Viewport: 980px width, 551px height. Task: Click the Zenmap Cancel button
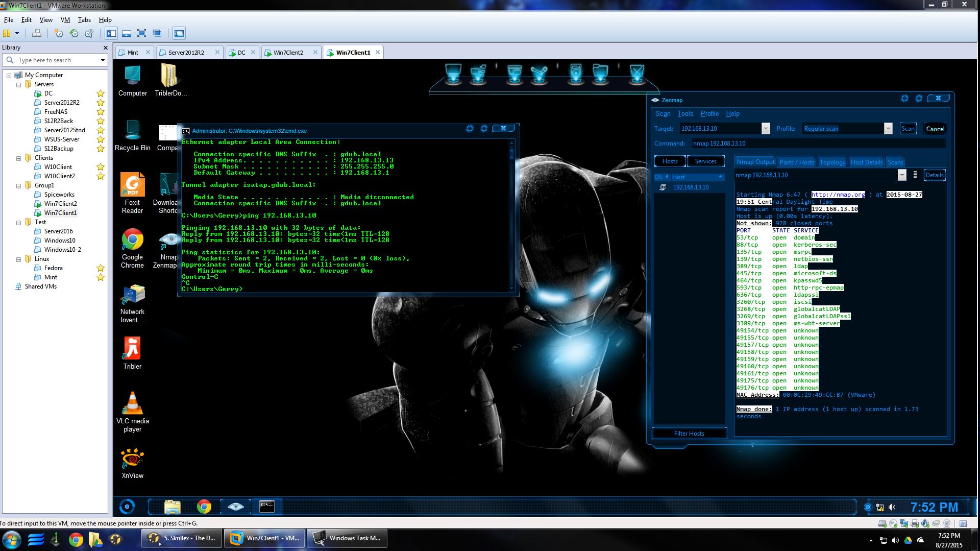(935, 129)
